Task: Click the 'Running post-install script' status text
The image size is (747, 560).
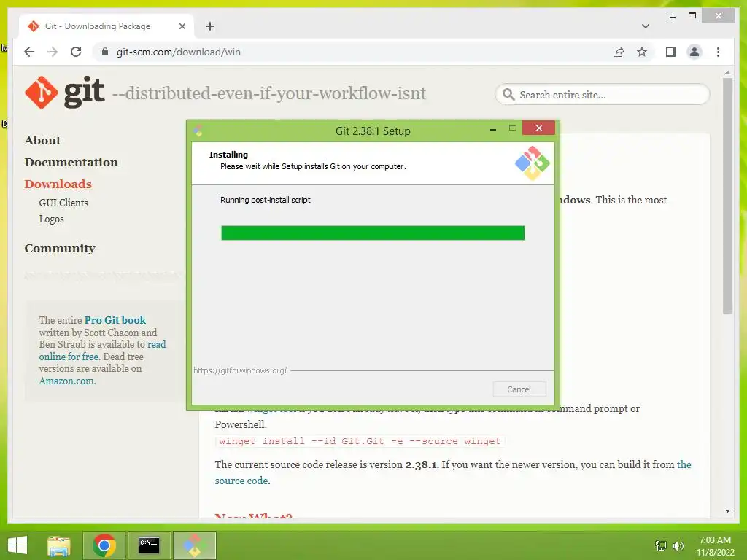Action: point(265,200)
